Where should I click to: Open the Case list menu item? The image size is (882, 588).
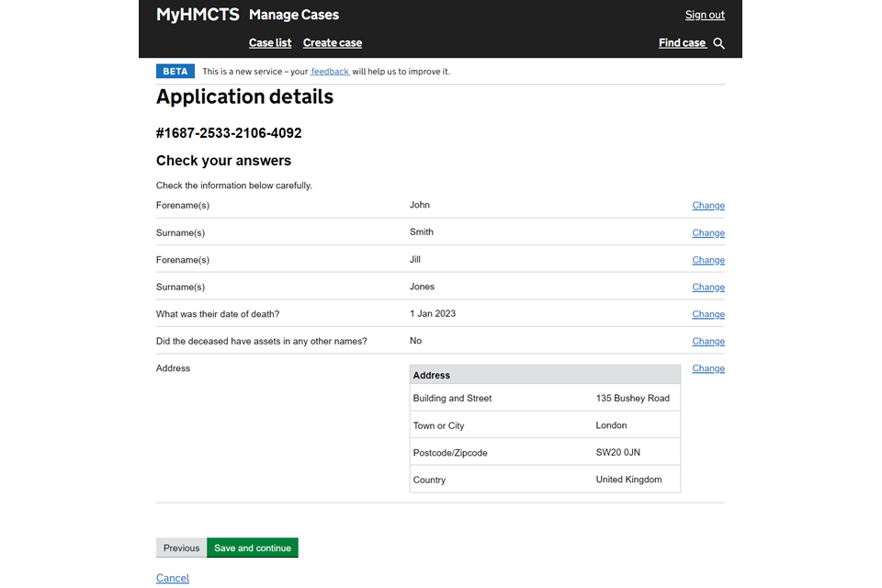(270, 43)
